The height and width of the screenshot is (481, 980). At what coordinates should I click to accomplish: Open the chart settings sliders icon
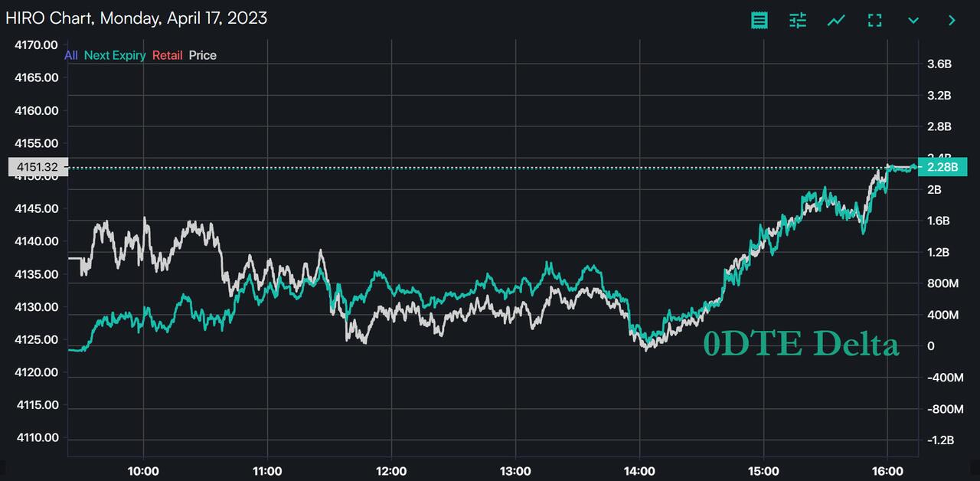798,20
